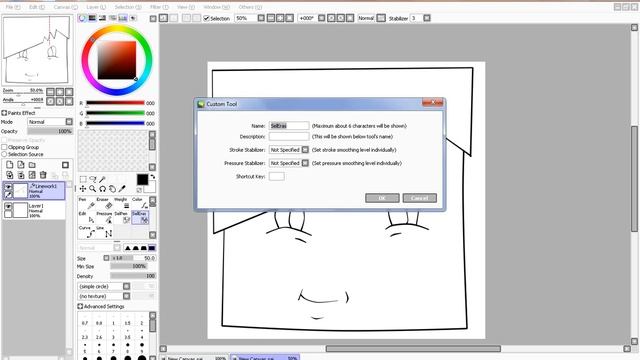Open the Layer menu
The width and height of the screenshot is (640, 360).
(96, 7)
